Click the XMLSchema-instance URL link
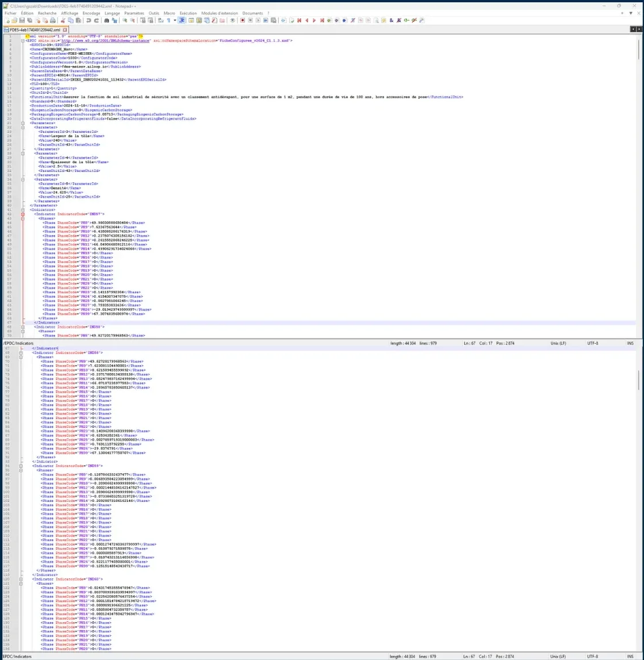This screenshot has height=660, width=644. coord(106,41)
